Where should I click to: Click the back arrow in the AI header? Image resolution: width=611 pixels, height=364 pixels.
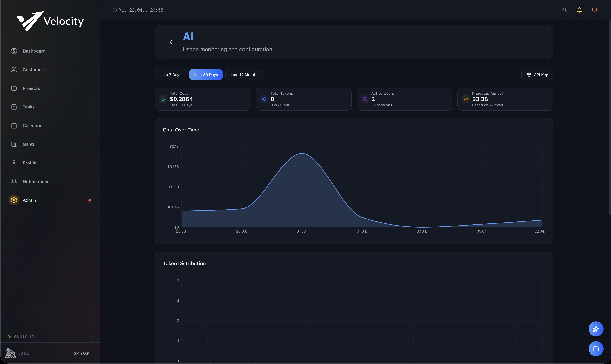click(x=171, y=42)
